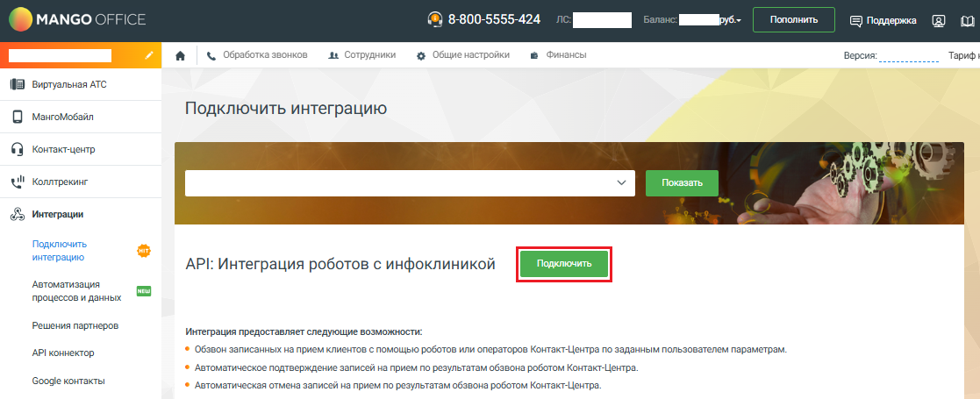Click the HIT badge icon

click(x=144, y=251)
